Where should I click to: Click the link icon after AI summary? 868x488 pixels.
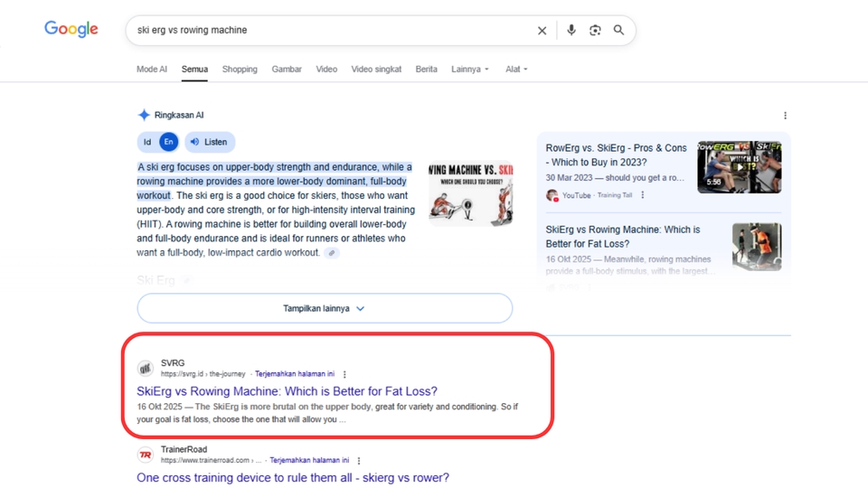point(332,253)
